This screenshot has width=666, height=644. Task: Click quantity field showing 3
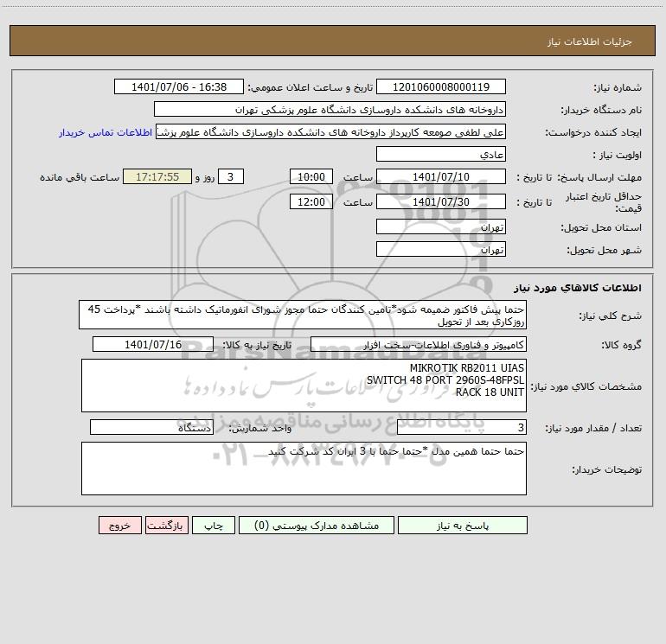462,428
